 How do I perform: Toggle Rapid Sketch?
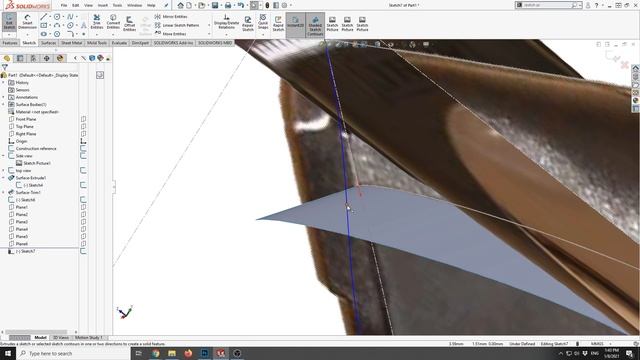point(278,24)
